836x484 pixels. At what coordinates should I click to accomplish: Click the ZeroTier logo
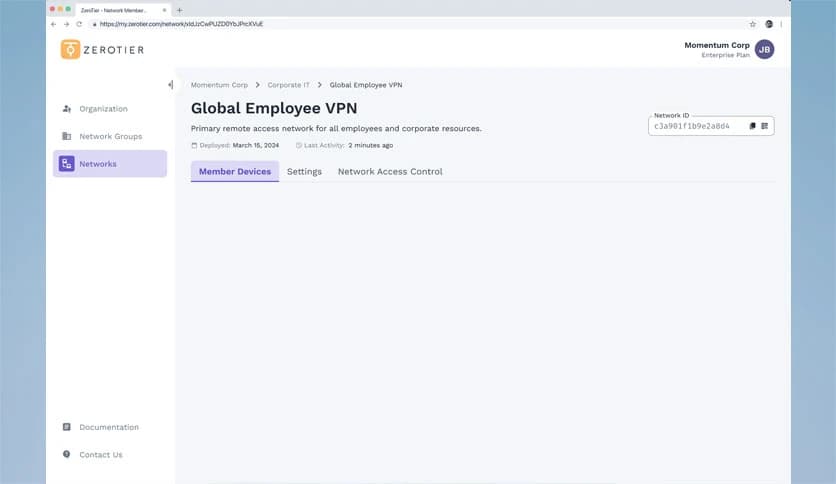pos(102,50)
